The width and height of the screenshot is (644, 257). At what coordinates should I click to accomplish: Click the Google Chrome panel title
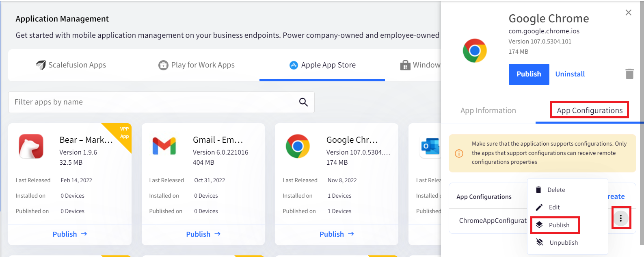(x=549, y=18)
